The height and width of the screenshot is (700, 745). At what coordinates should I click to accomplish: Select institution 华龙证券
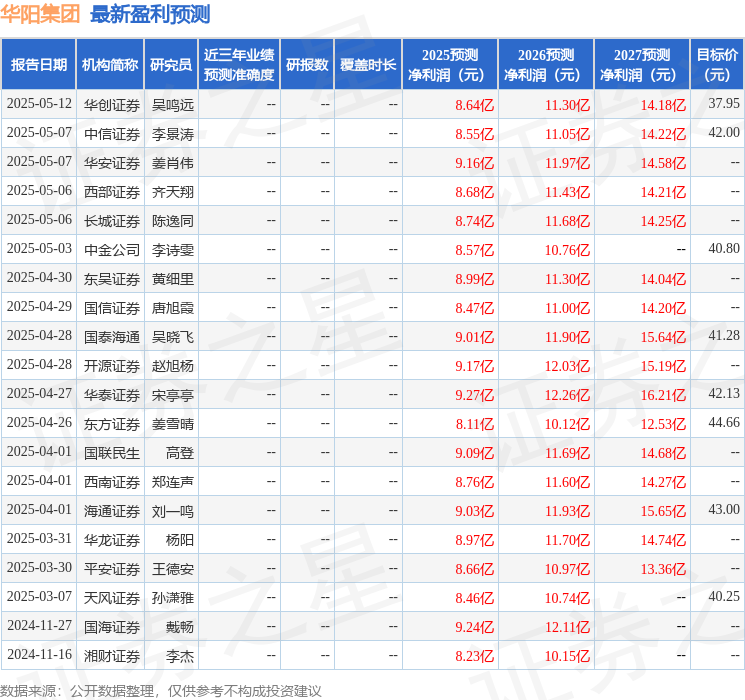pos(112,540)
